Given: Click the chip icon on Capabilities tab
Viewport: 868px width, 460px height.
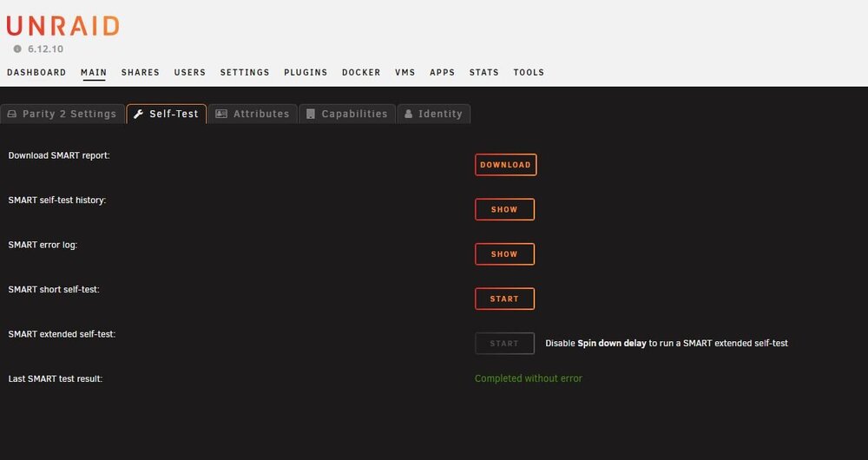Looking at the screenshot, I should [x=311, y=114].
